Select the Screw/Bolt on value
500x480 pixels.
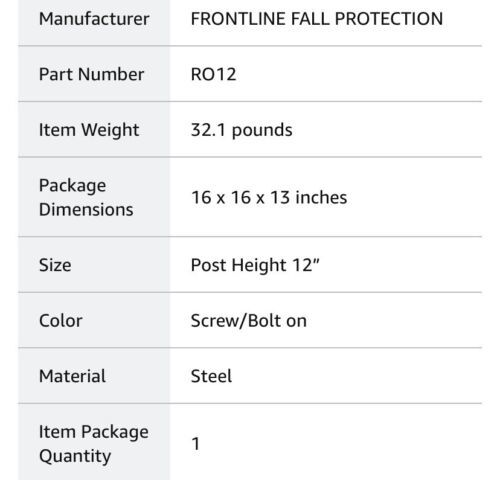[249, 321]
